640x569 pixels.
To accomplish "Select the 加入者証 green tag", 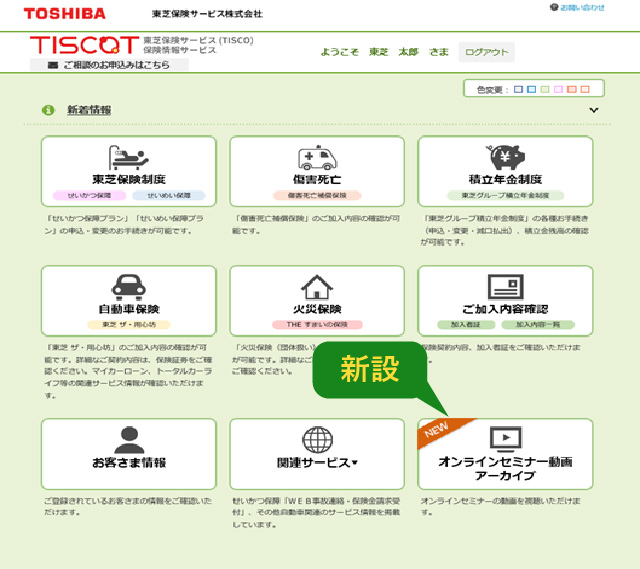I will (x=466, y=325).
